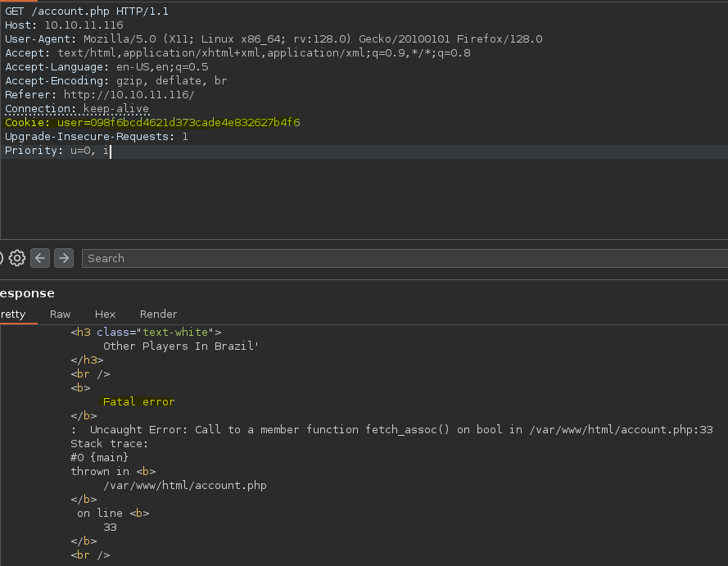
Task: Switch to the Pretty response tab
Action: pyautogui.click(x=13, y=315)
